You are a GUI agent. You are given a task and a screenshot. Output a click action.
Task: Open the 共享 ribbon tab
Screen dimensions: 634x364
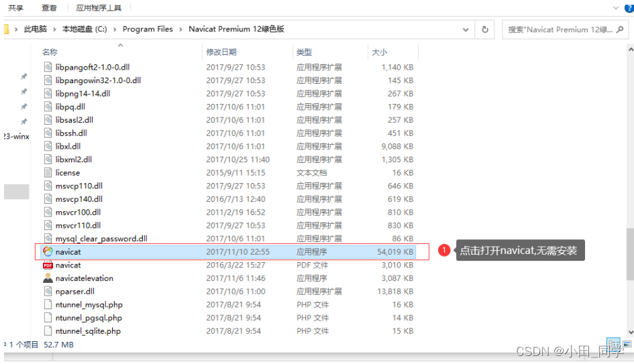pyautogui.click(x=16, y=7)
